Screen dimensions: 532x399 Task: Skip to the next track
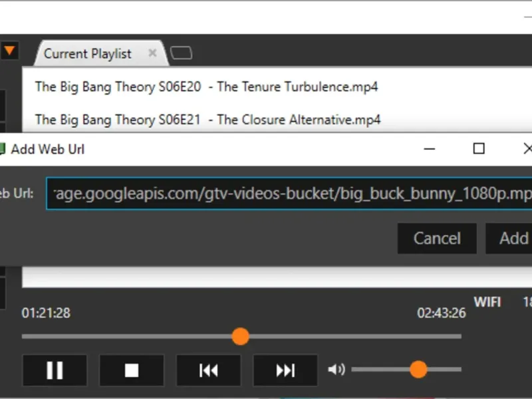coord(285,370)
